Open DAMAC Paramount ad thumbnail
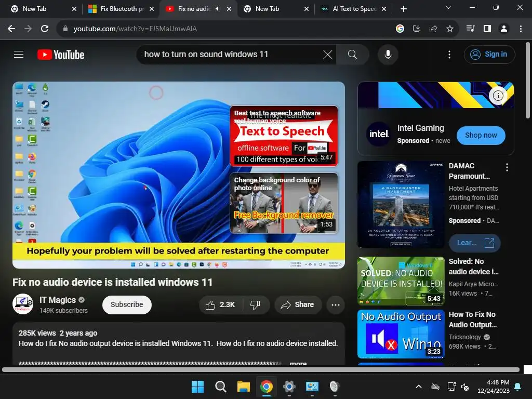 click(401, 204)
